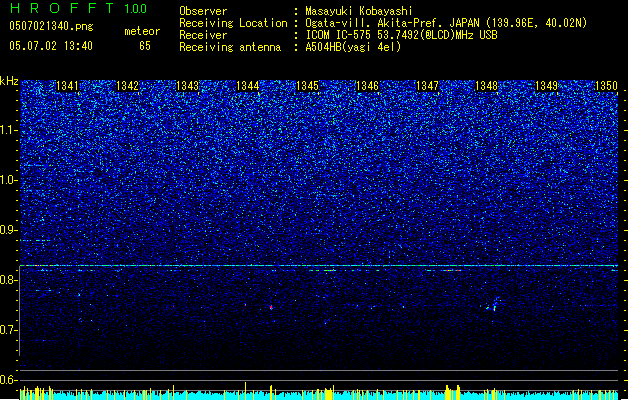Click the 'Receiver' field label
The height and width of the screenshot is (400, 629).
(x=203, y=35)
